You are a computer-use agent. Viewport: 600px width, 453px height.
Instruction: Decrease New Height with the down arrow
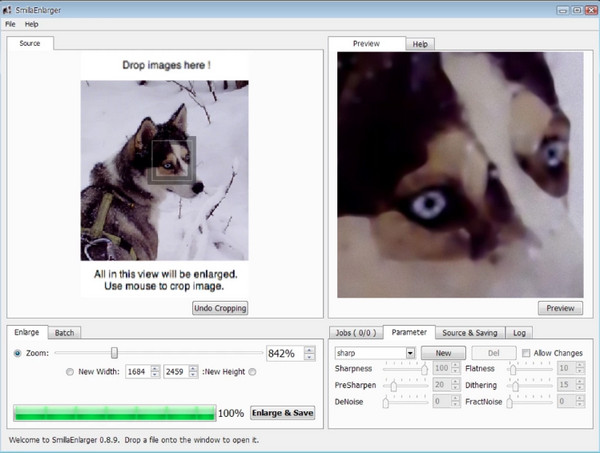193,375
